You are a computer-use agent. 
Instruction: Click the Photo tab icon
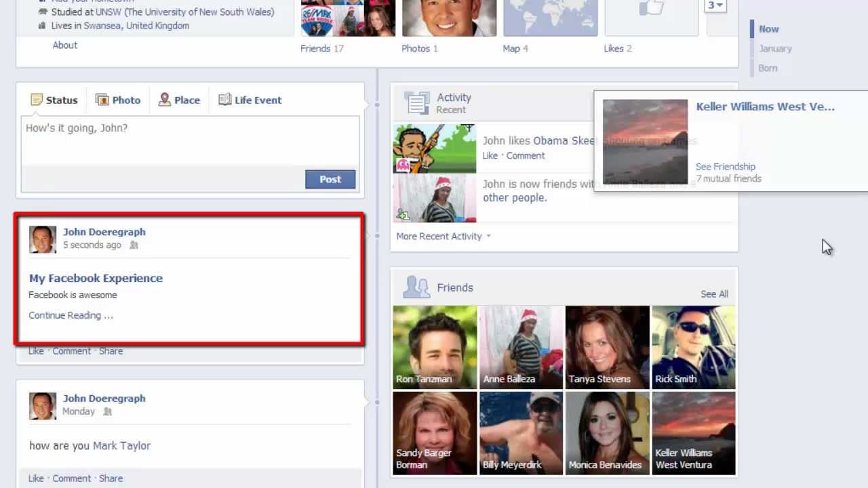[102, 100]
